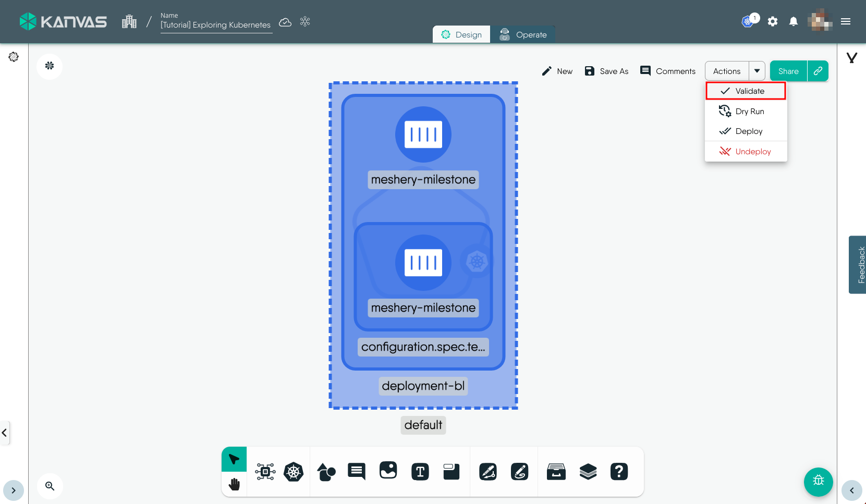The height and width of the screenshot is (504, 866).
Task: Edit the design name field
Action: 215,25
